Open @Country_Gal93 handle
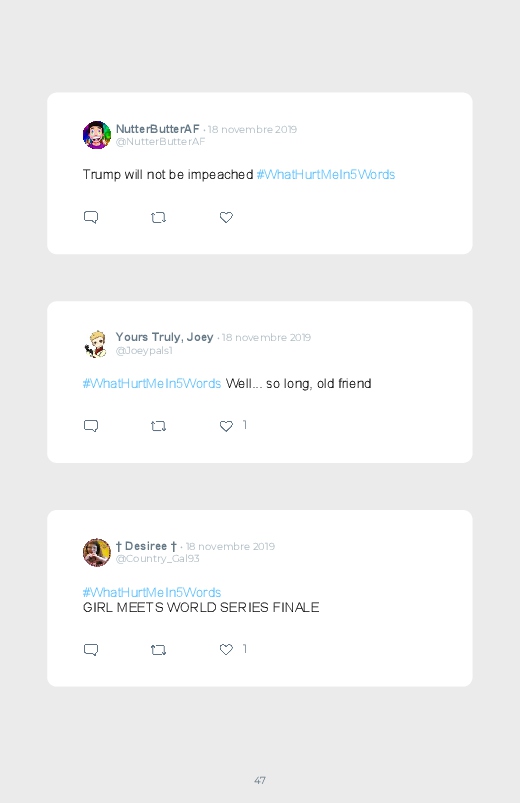This screenshot has width=520, height=803. click(x=157, y=559)
